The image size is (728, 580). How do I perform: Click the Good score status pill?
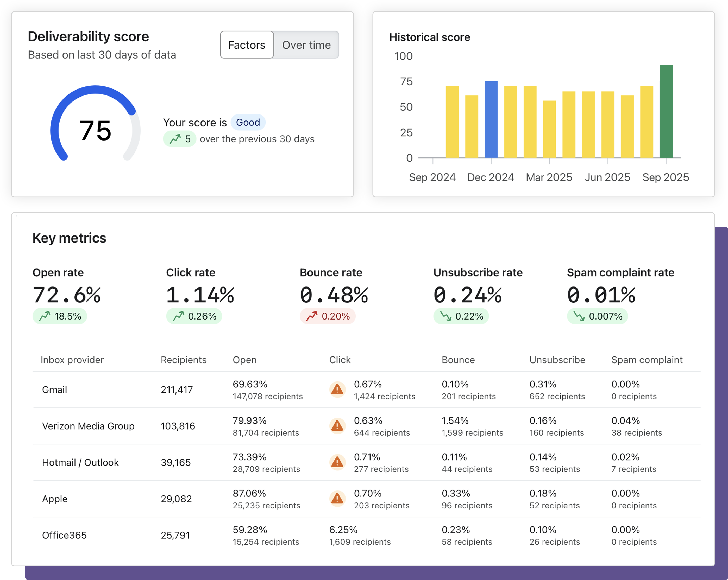(248, 122)
